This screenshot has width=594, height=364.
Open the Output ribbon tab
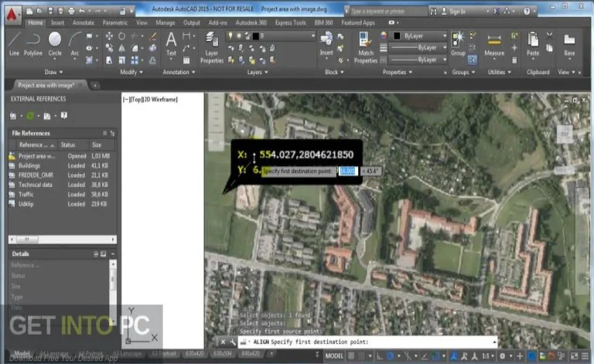click(192, 22)
